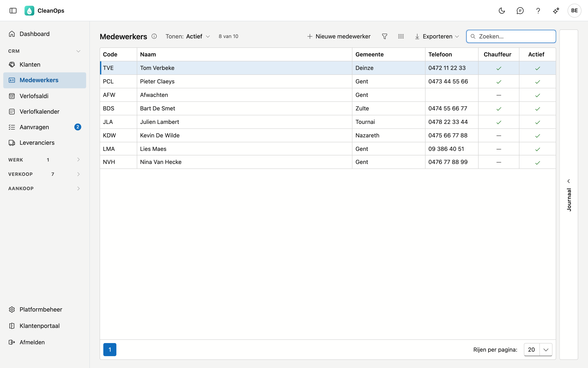Image resolution: width=588 pixels, height=368 pixels.
Task: Switch to dark mode moon icon
Action: point(502,10)
